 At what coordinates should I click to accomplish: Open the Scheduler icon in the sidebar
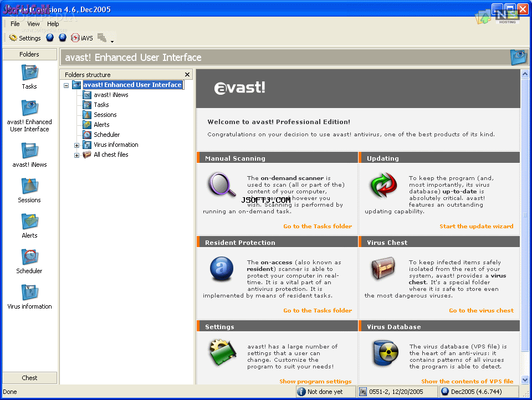pyautogui.click(x=29, y=261)
